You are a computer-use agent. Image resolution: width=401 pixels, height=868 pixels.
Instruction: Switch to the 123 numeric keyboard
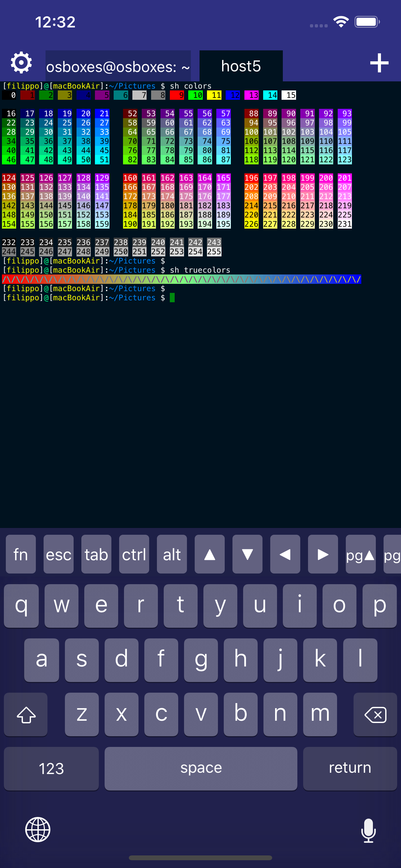pyautogui.click(x=51, y=769)
